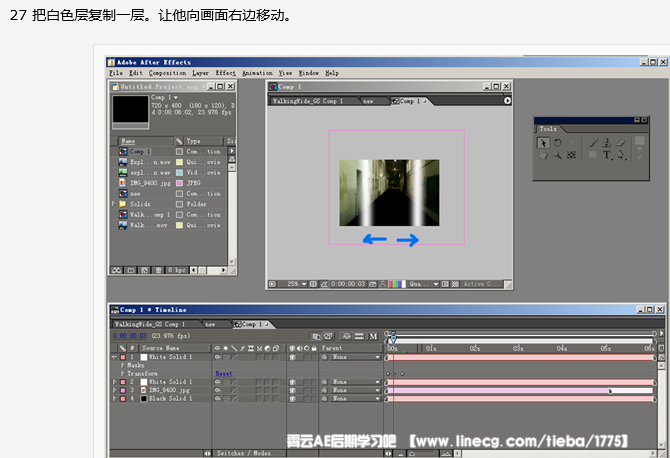Toggle visibility eye of layer 2 White Solid 1
This screenshot has height=458, width=670.
point(293,382)
